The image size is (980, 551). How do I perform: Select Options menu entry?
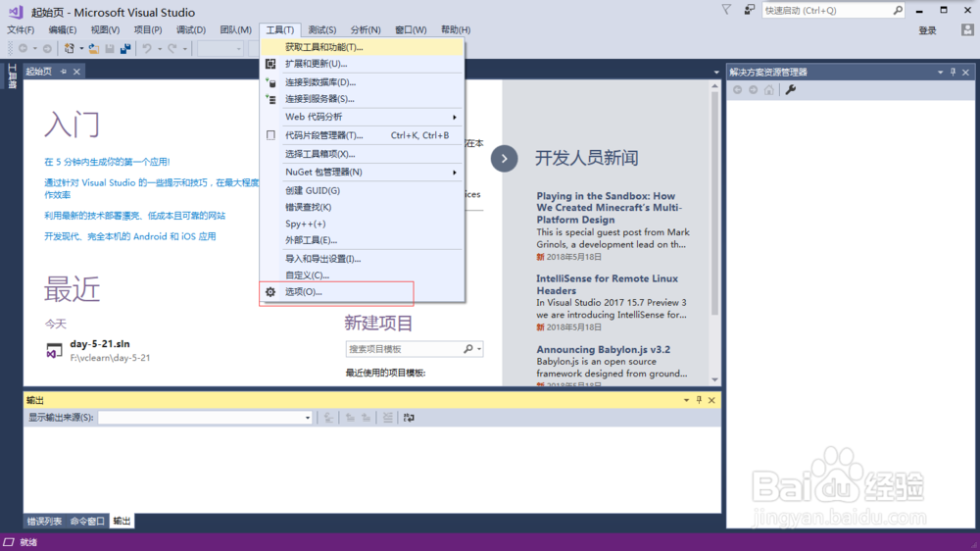point(362,292)
